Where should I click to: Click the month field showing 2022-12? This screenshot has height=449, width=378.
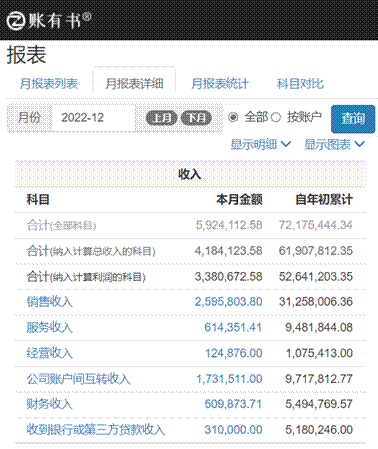(93, 118)
